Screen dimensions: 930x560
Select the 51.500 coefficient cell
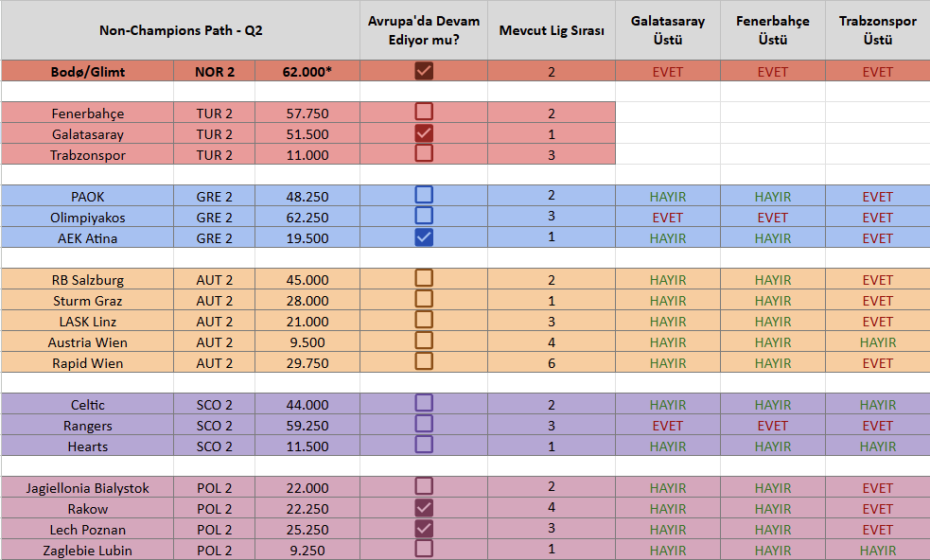(307, 134)
